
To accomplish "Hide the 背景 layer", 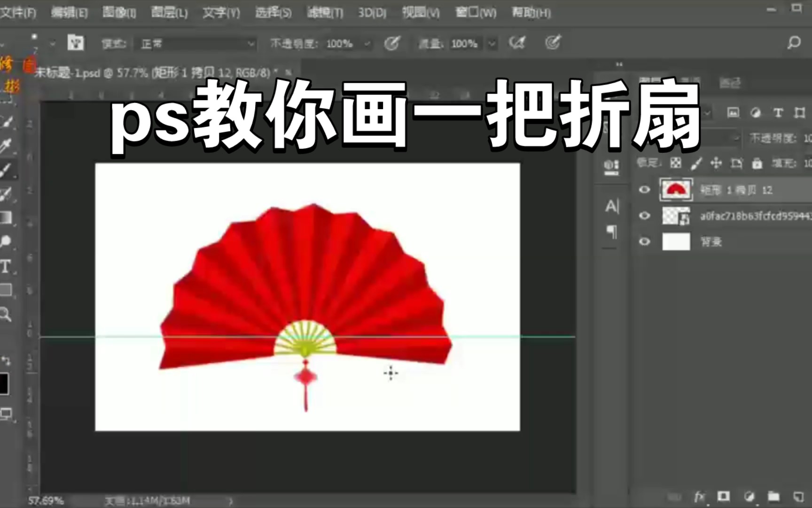I will (x=645, y=241).
